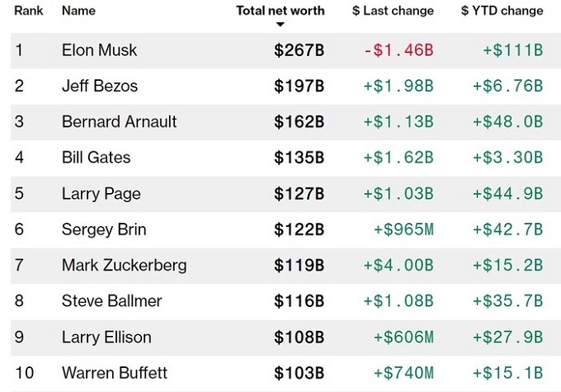Open Elon Musk's profile link

coord(99,50)
